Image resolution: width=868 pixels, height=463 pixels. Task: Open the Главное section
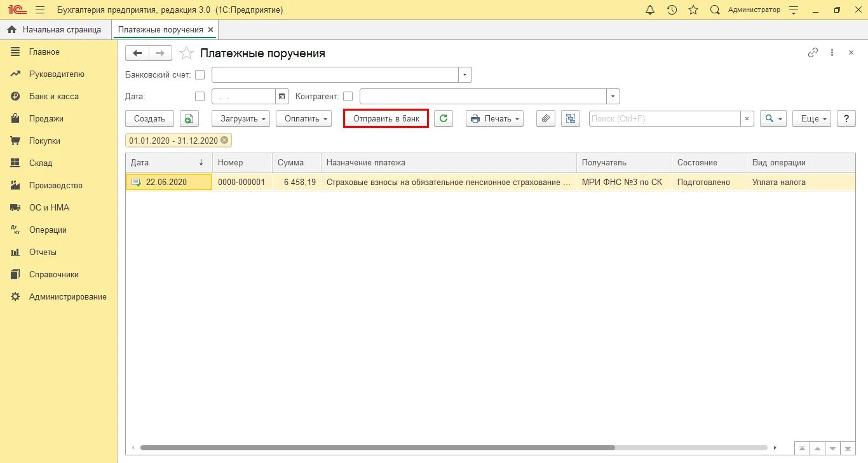[x=58, y=52]
